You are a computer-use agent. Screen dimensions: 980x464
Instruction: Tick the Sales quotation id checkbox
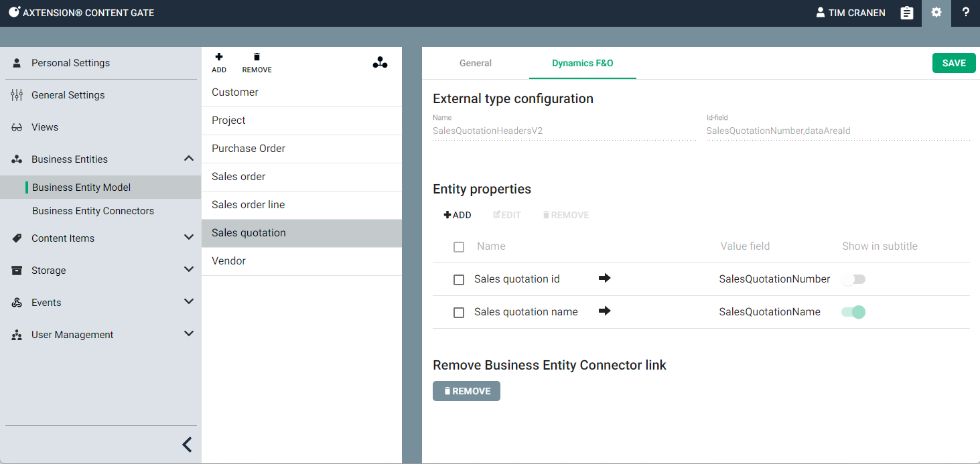click(x=459, y=280)
